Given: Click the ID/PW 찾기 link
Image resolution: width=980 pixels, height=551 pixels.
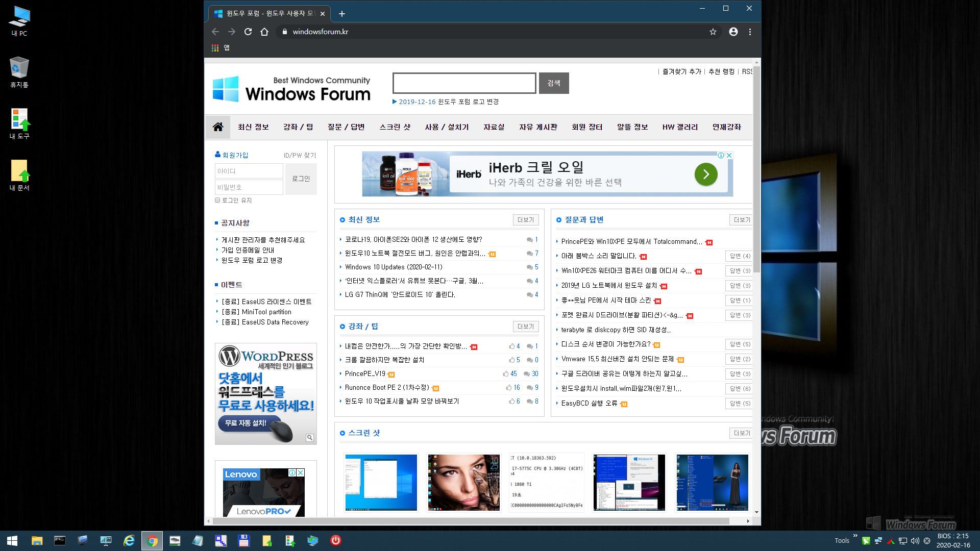Looking at the screenshot, I should click(300, 155).
